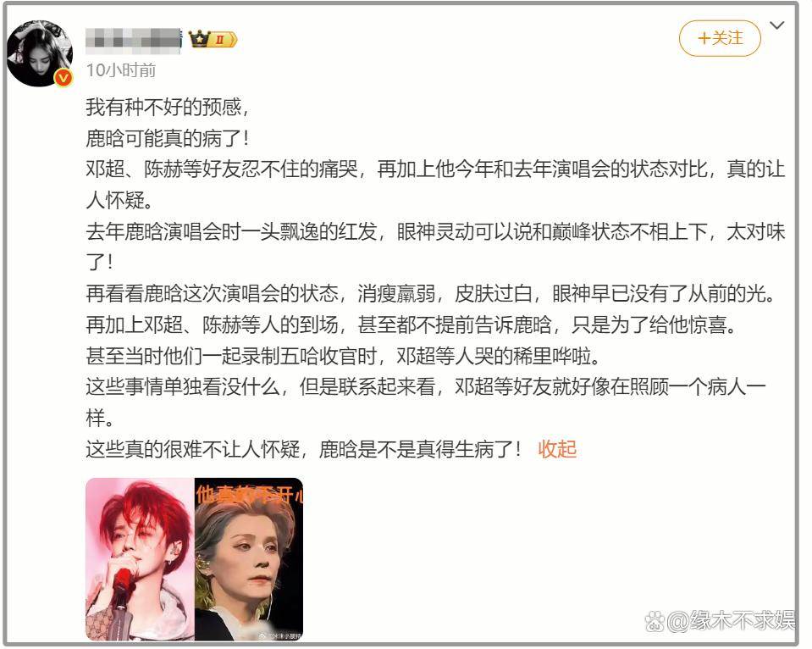Viewport: 812px width, 649px height.
Task: Open the blonde-haired photo thumbnail
Action: pyautogui.click(x=249, y=559)
